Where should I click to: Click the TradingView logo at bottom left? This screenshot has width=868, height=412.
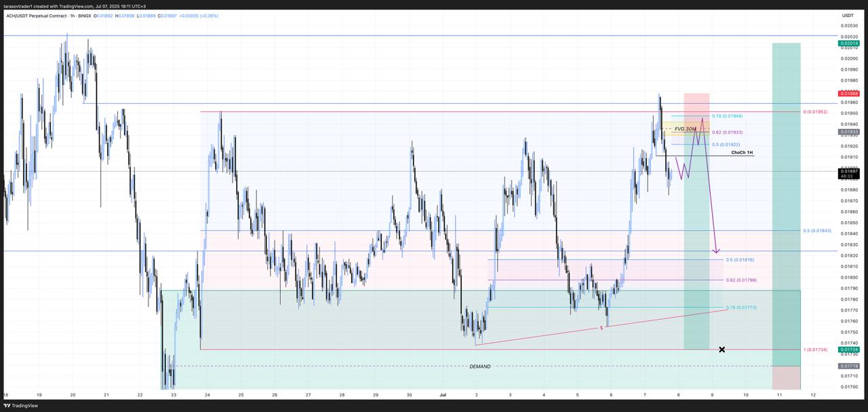20,405
